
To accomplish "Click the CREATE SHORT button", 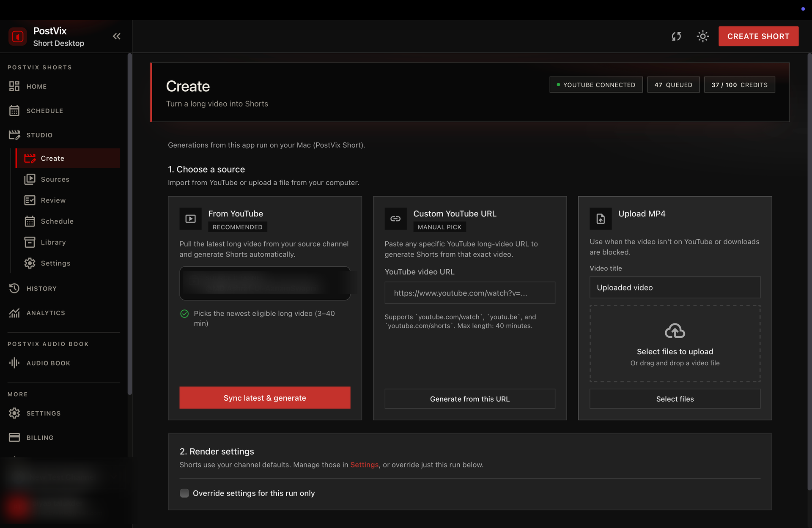I will point(758,36).
